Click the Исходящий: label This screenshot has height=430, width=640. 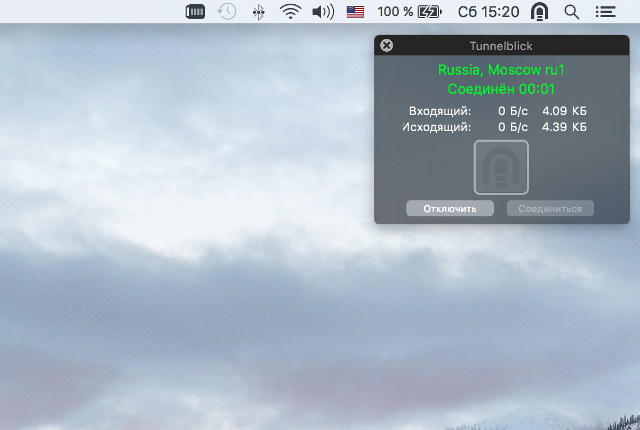coord(437,127)
